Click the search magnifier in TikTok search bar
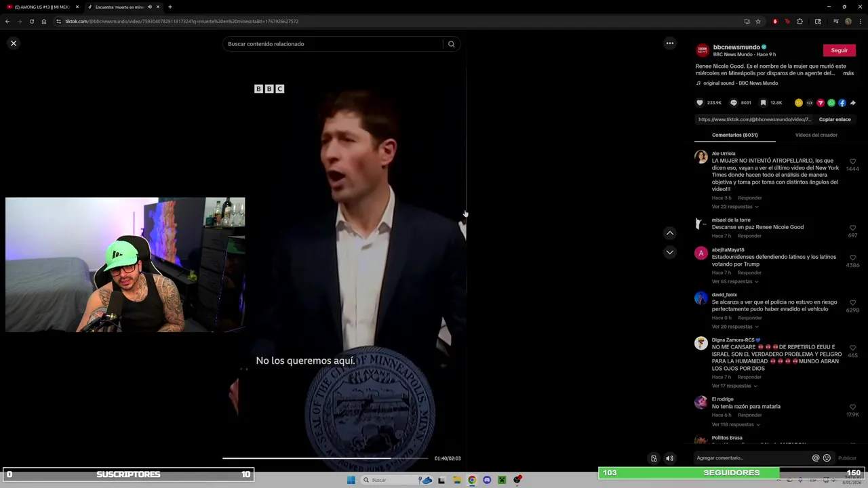Viewport: 868px width, 488px height. (x=452, y=44)
